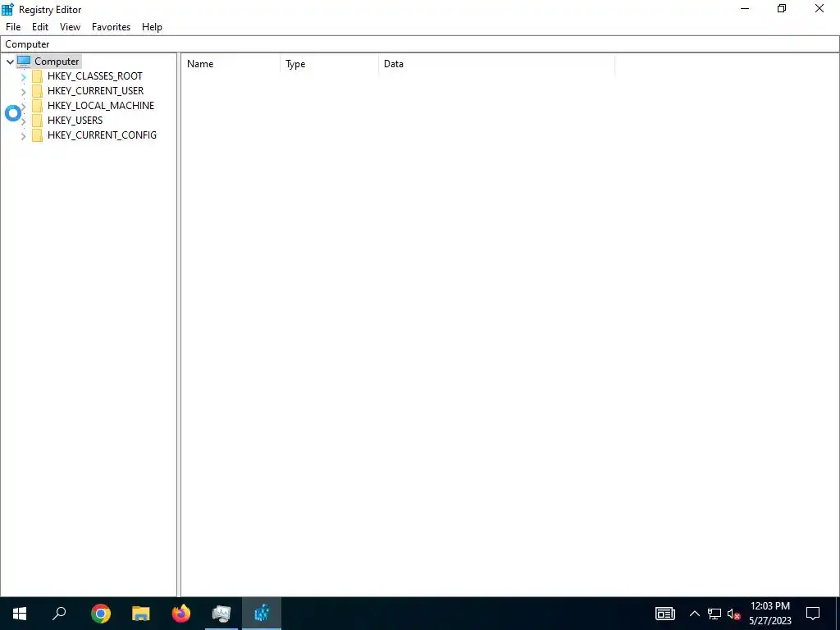The height and width of the screenshot is (630, 840).
Task: Open clock and date flyout
Action: tap(769, 614)
